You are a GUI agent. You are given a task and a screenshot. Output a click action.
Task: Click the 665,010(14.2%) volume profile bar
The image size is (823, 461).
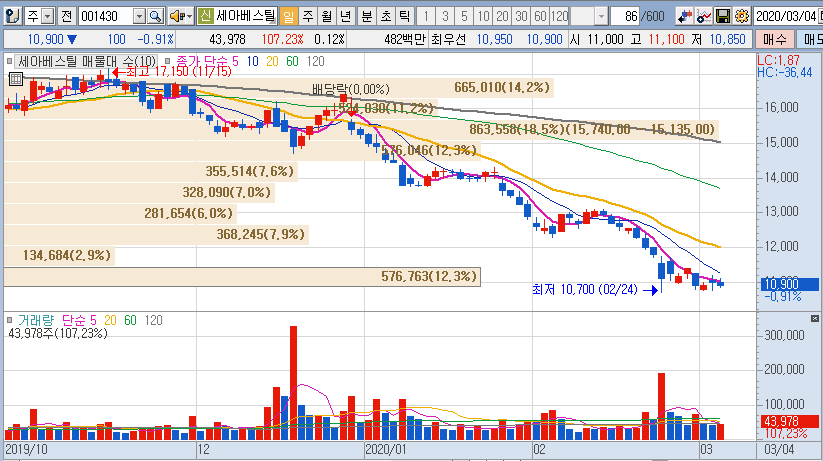pyautogui.click(x=279, y=87)
